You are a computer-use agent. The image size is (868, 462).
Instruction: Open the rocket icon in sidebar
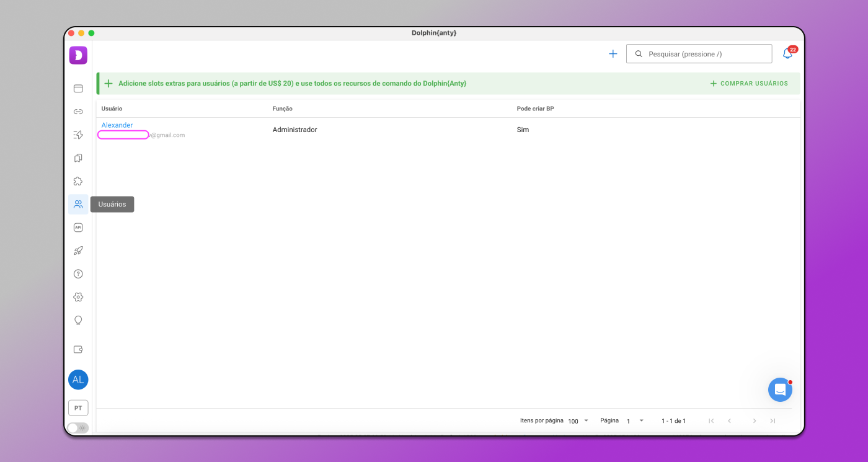pos(78,251)
